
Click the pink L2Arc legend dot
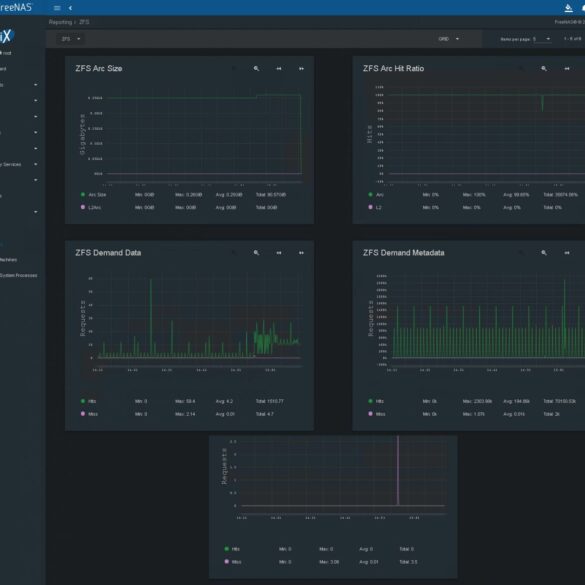83,207
